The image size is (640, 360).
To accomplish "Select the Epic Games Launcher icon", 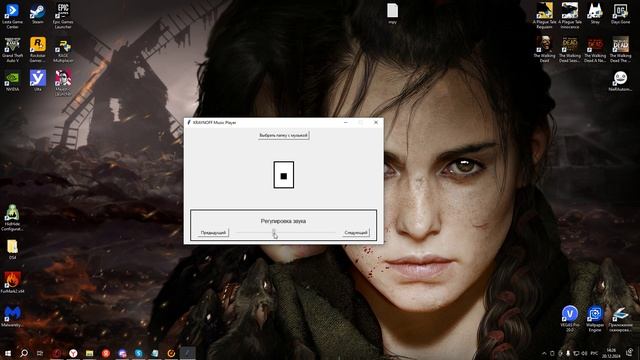I will click(63, 16).
